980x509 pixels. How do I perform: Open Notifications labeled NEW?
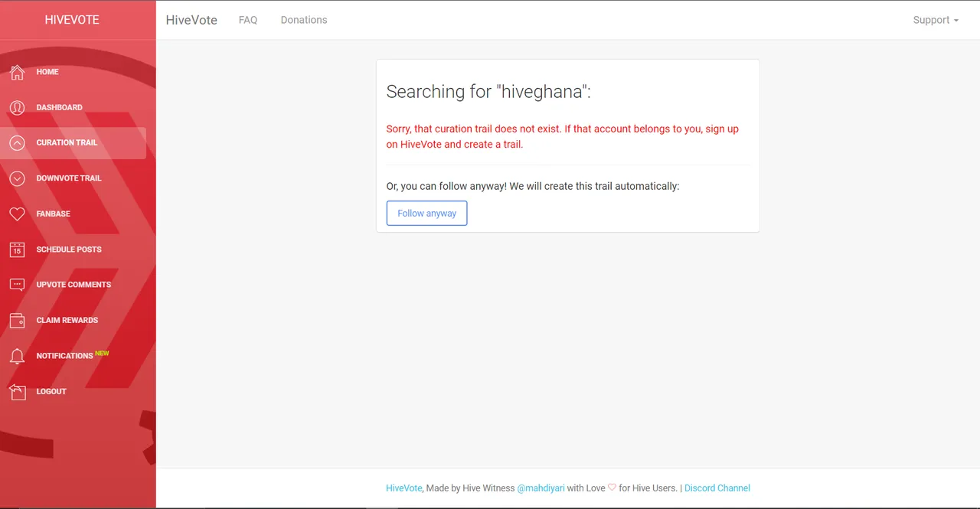(73, 356)
